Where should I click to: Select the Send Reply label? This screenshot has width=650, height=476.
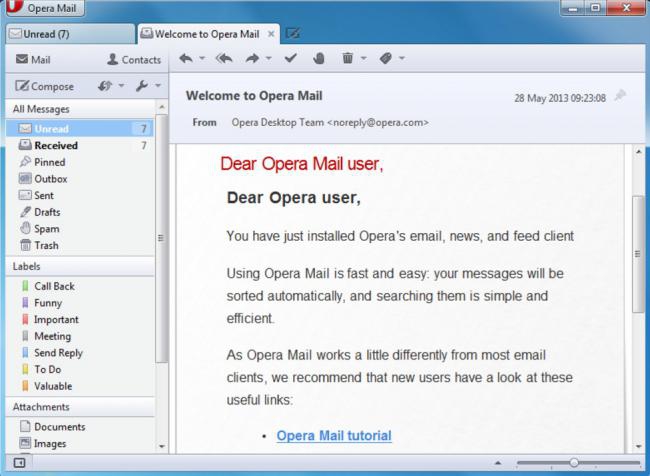point(80,352)
